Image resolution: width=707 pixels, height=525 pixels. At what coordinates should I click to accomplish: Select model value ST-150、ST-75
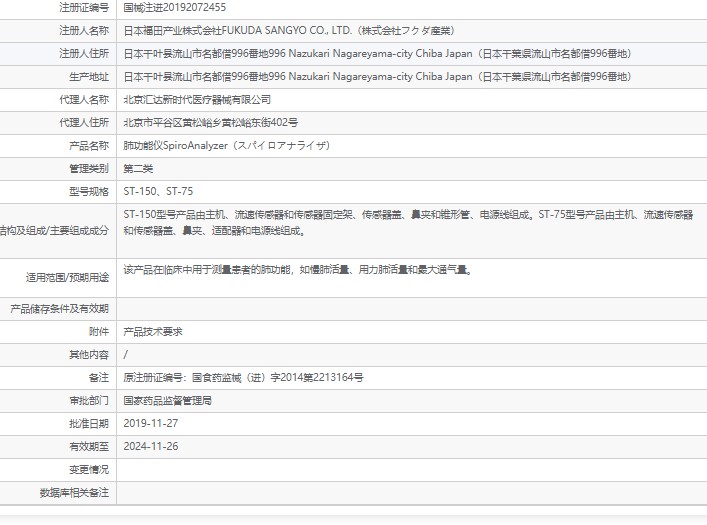point(158,192)
